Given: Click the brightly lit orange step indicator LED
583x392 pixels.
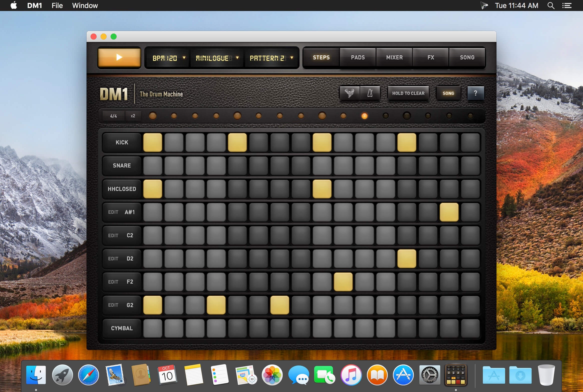Looking at the screenshot, I should click(365, 116).
